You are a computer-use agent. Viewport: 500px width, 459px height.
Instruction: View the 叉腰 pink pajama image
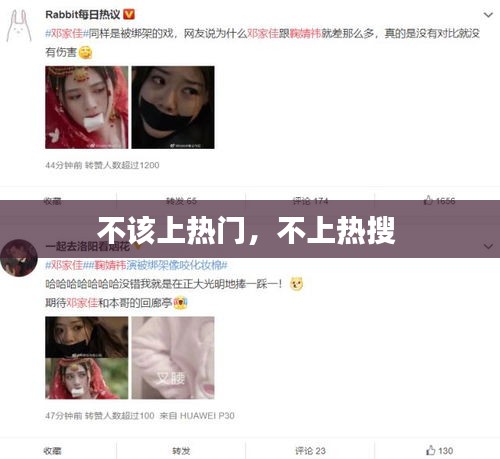[173, 358]
